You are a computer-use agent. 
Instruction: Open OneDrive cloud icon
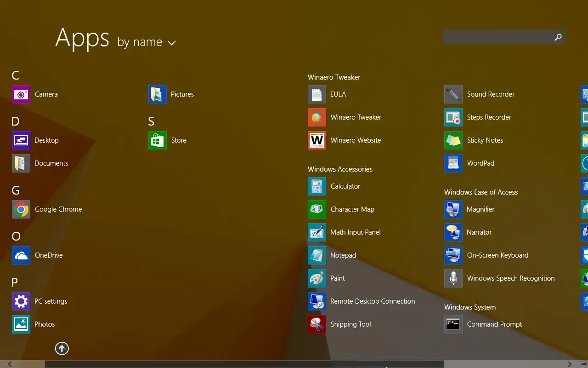click(x=21, y=255)
